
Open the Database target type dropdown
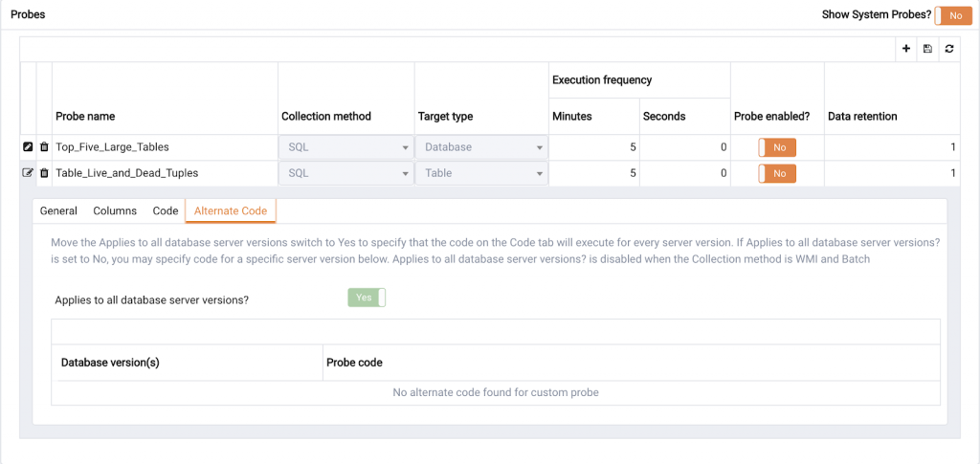[x=481, y=147]
